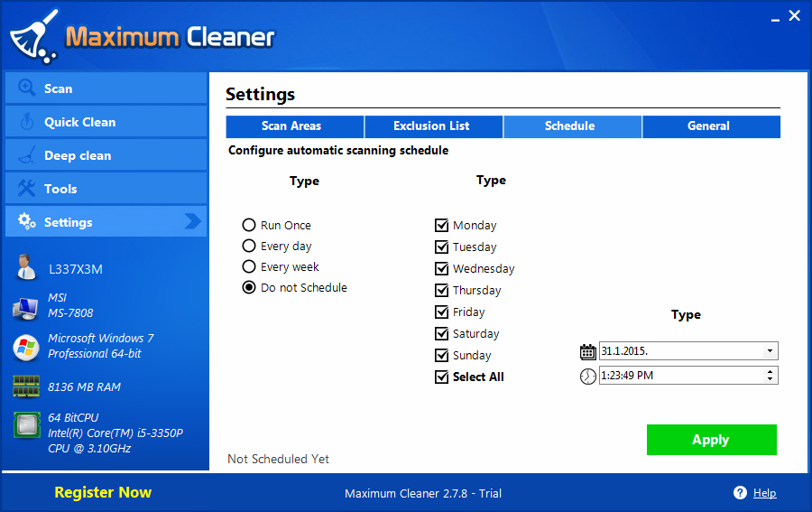The width and height of the screenshot is (812, 512).
Task: Uncheck the Friday checkbox
Action: click(442, 312)
